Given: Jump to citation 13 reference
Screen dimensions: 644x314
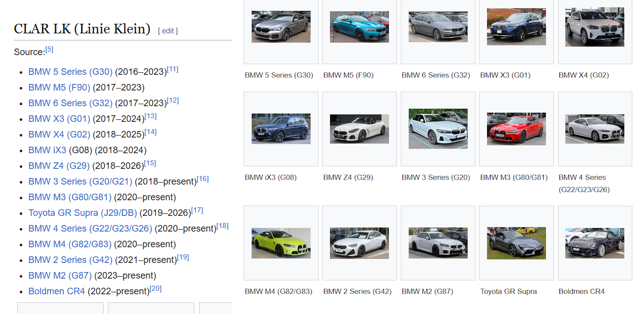Looking at the screenshot, I should tap(150, 116).
